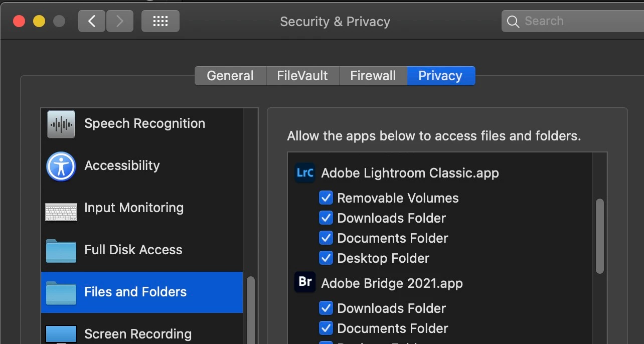Switch to the Firewall tab
This screenshot has height=344, width=644.
coord(373,76)
